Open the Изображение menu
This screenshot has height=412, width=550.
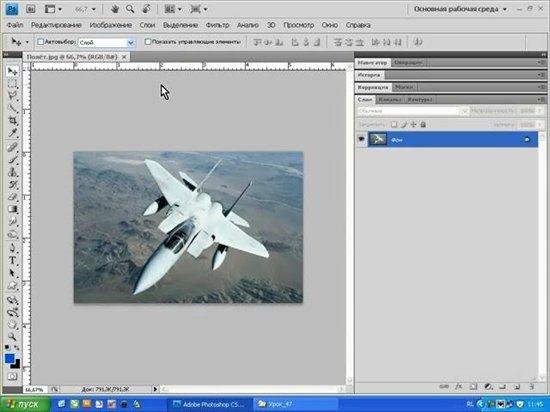coord(110,25)
